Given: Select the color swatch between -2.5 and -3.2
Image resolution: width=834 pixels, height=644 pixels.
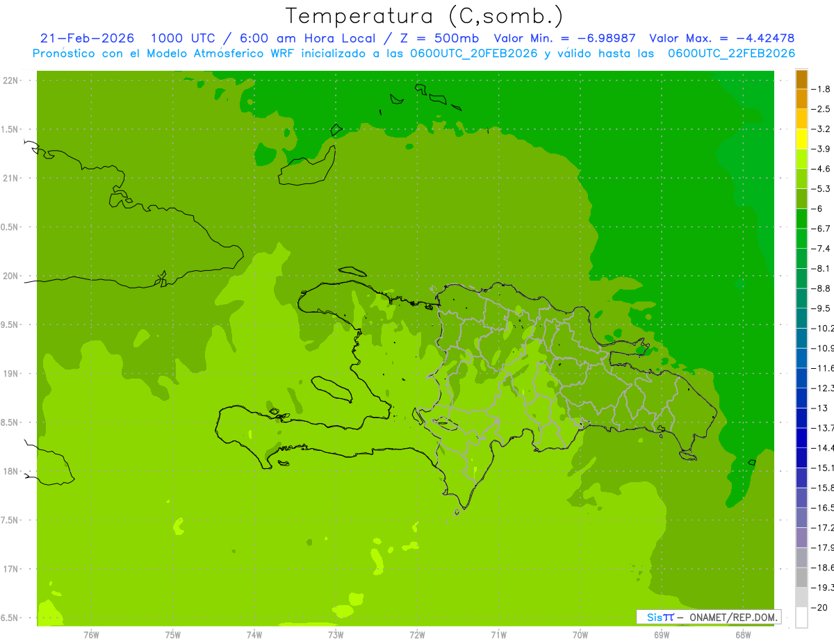Looking at the screenshot, I should tap(801, 119).
